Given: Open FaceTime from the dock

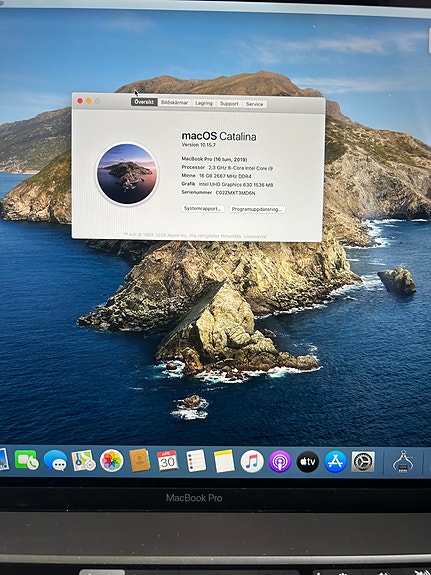Looking at the screenshot, I should (x=26, y=460).
